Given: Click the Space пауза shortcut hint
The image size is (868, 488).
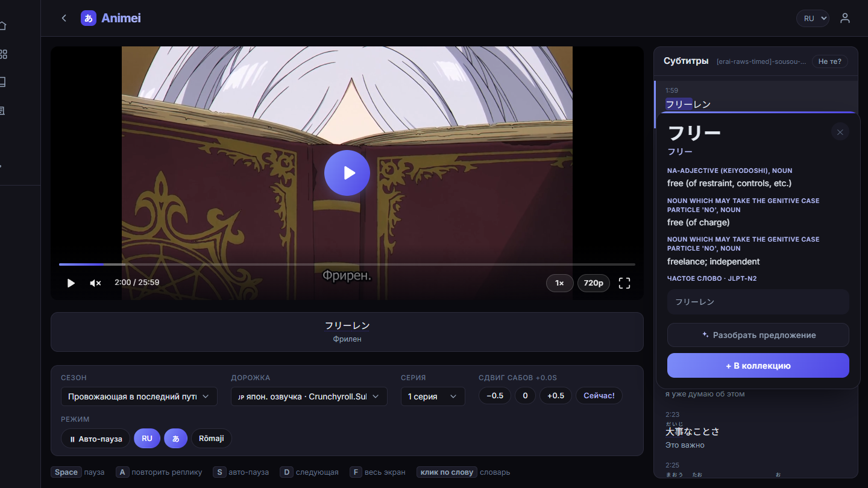Looking at the screenshot, I should 78,472.
